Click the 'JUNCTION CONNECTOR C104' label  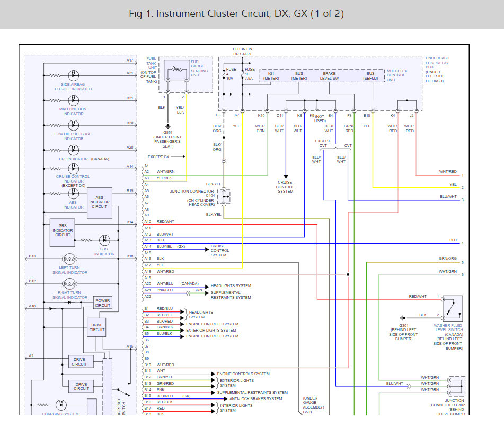pos(192,193)
